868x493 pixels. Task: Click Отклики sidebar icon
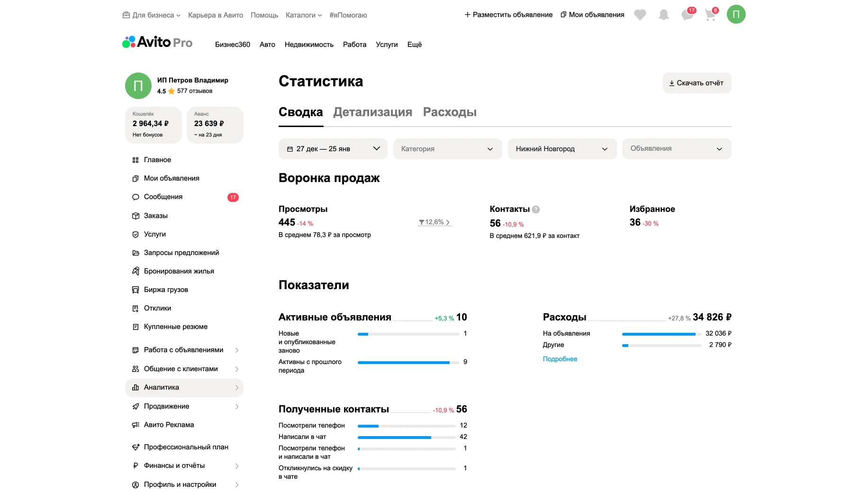click(136, 309)
